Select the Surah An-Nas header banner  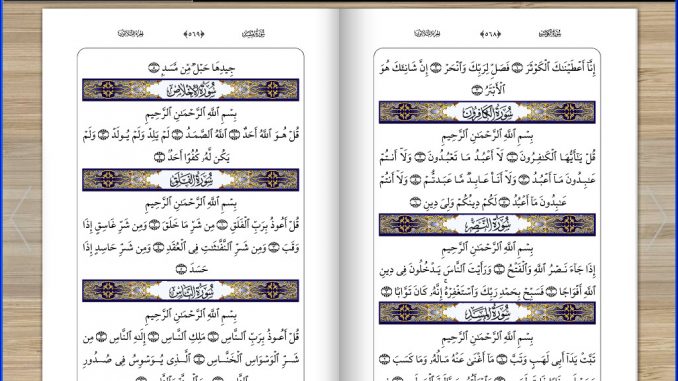tap(191, 291)
